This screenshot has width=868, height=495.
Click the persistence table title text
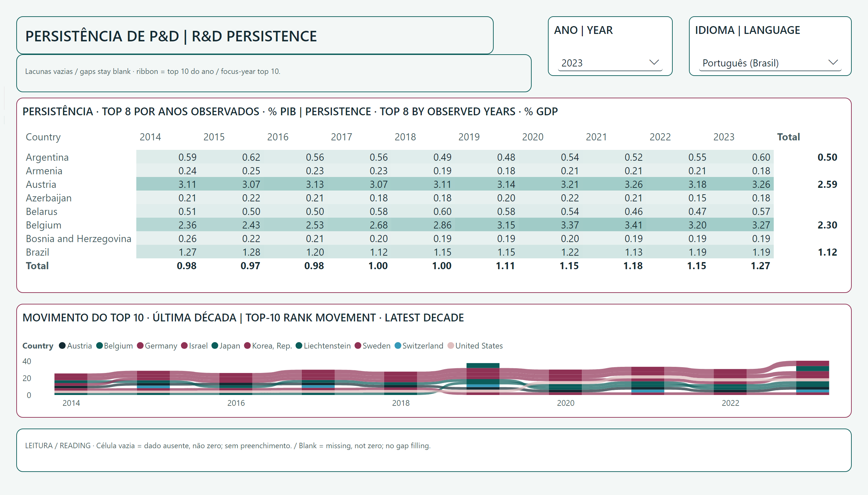pyautogui.click(x=290, y=112)
